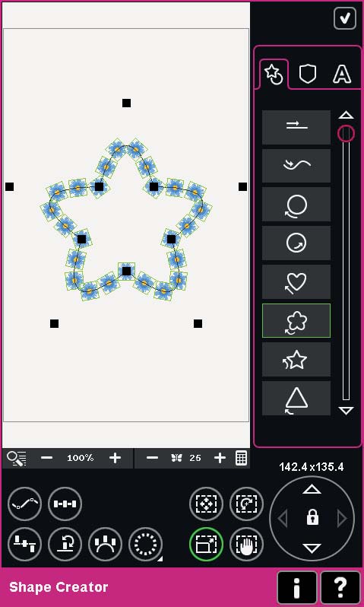
Task: Click the left middle selection handle
Action: click(9, 186)
